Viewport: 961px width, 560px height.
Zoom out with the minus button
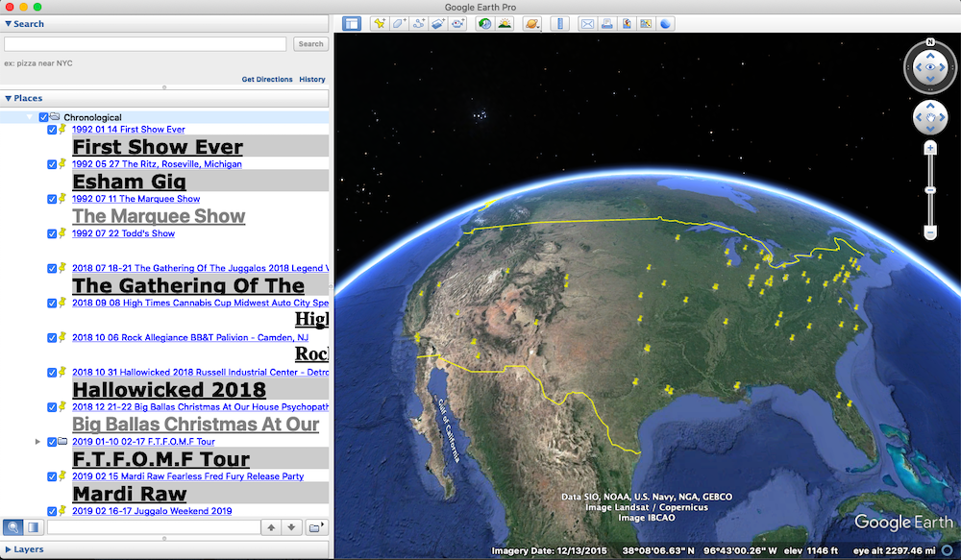click(930, 232)
